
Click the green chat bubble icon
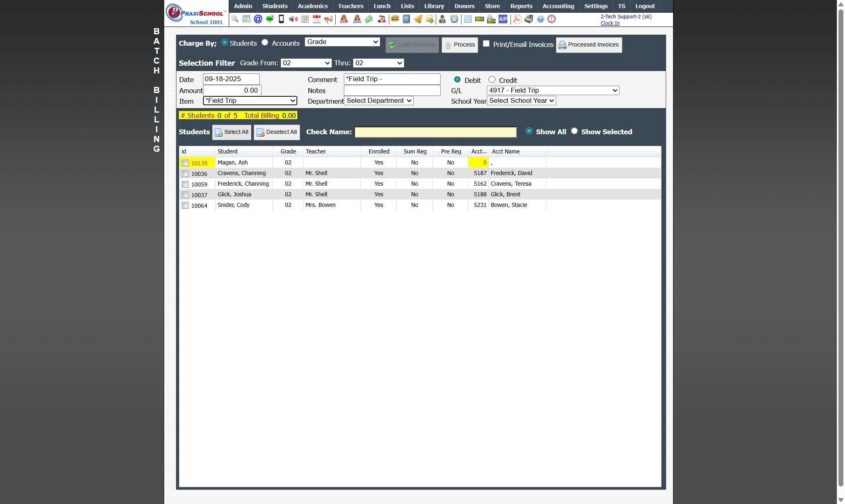270,19
